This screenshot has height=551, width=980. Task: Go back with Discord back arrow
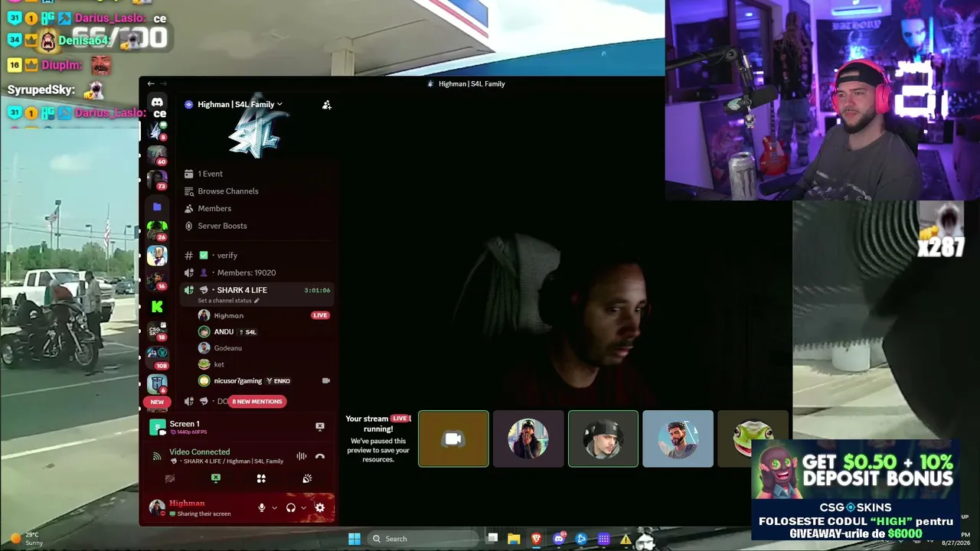[151, 83]
